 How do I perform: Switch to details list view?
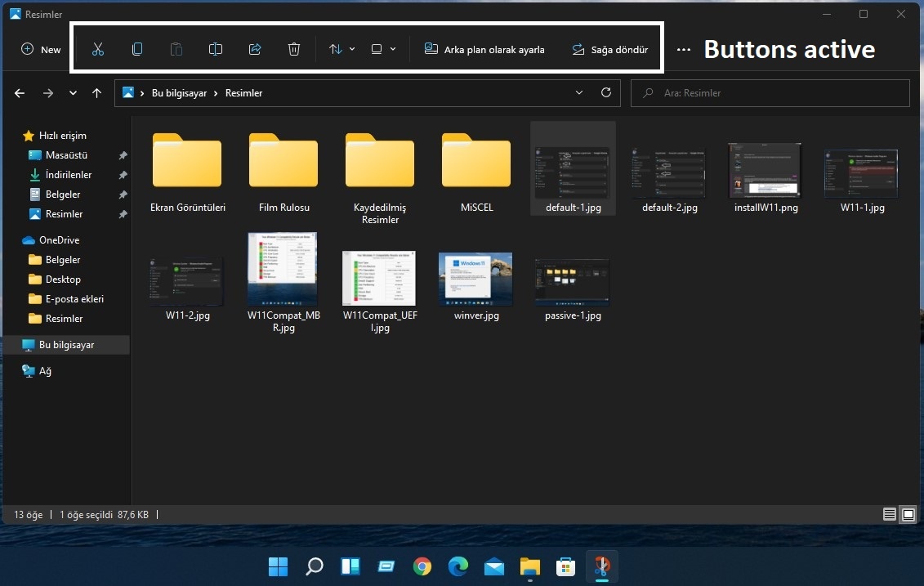point(890,514)
